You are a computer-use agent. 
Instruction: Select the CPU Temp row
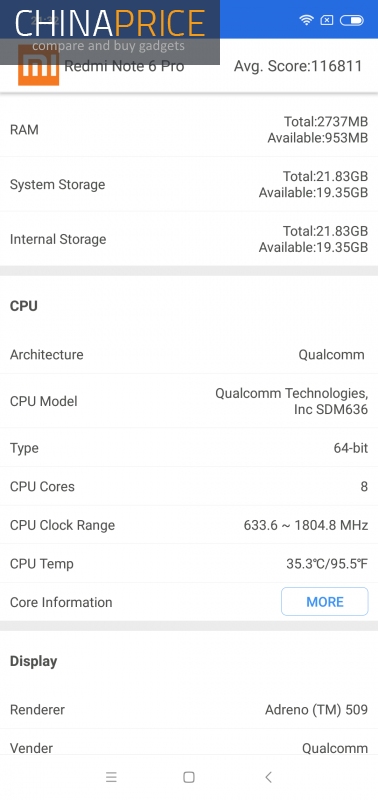[x=189, y=564]
